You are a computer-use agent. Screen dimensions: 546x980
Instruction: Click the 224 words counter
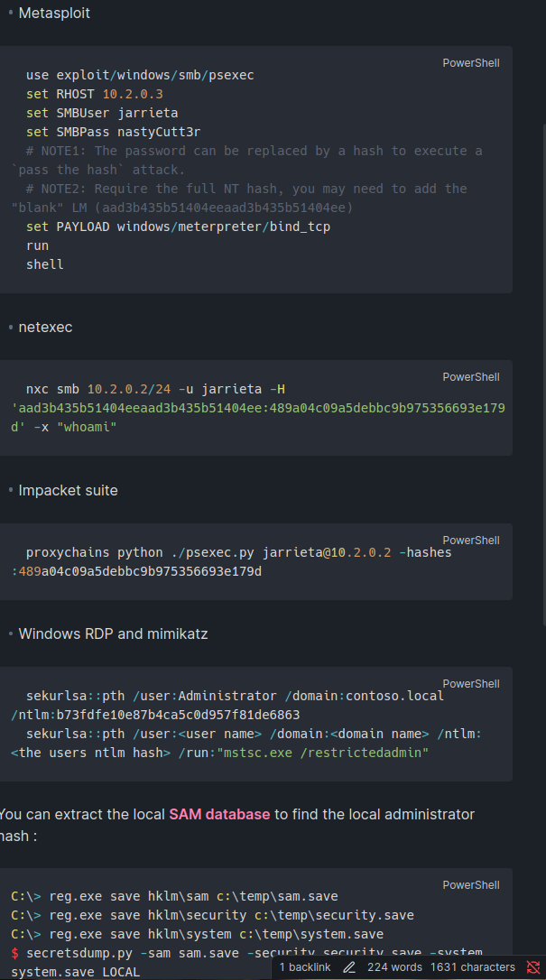(x=394, y=967)
